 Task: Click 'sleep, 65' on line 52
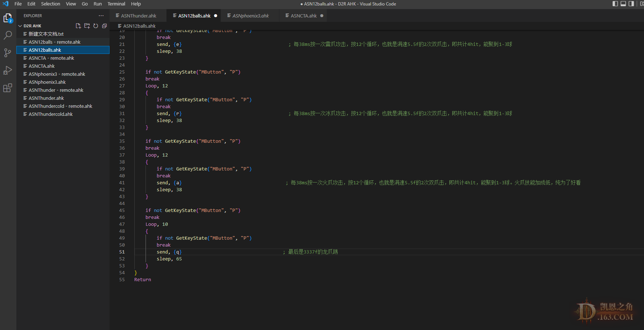pos(169,259)
